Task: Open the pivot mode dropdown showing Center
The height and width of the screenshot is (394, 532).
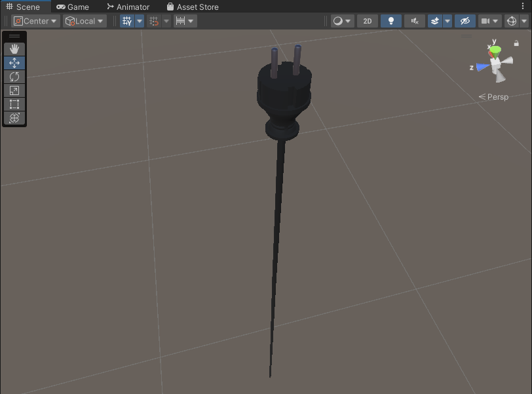Action: pos(35,20)
